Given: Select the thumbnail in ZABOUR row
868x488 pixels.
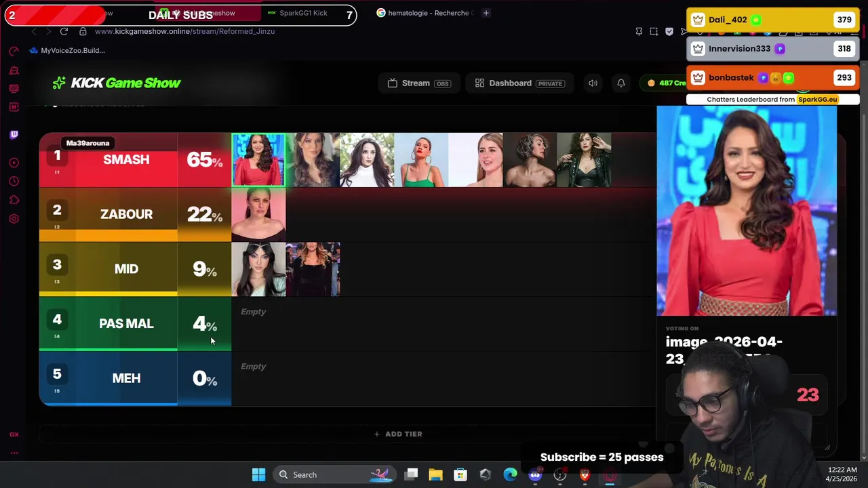Looking at the screenshot, I should pyautogui.click(x=258, y=214).
